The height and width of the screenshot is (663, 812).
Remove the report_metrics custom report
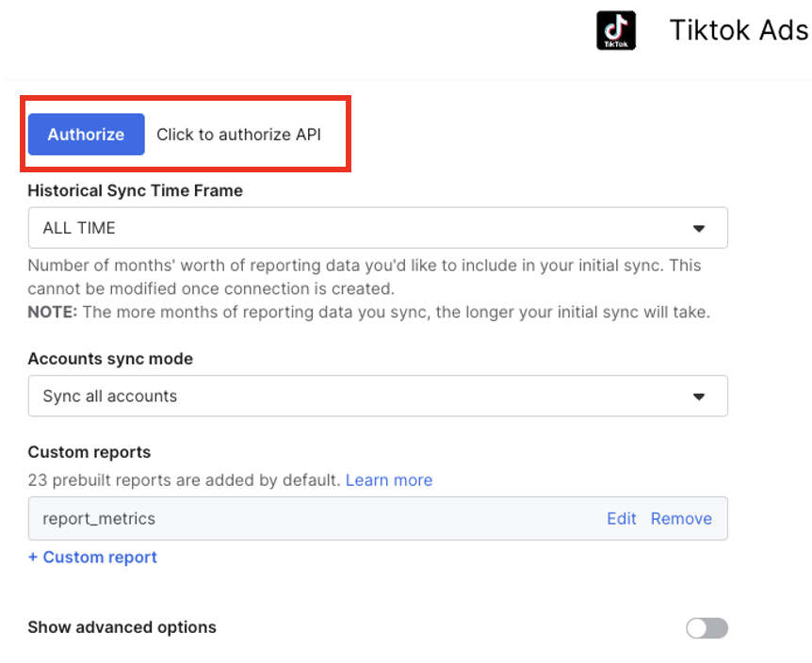[x=681, y=519]
